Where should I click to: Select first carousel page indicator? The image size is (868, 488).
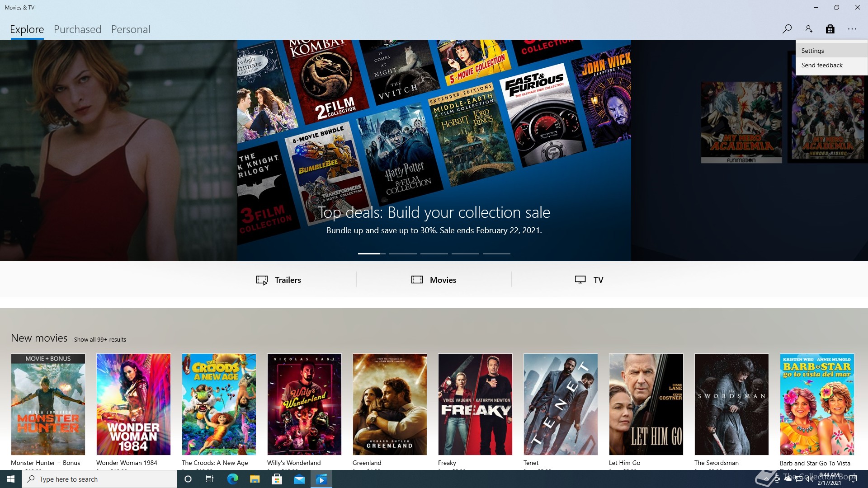click(372, 253)
